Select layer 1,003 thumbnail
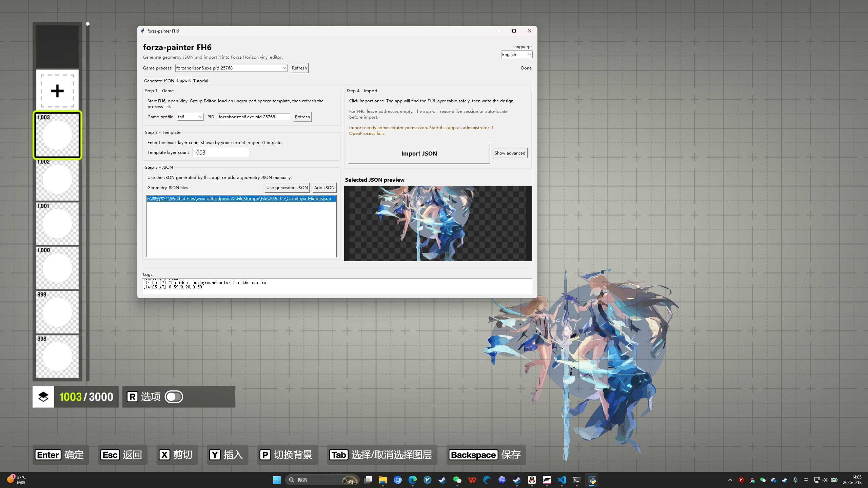Viewport: 868px width, 488px height. (x=57, y=135)
